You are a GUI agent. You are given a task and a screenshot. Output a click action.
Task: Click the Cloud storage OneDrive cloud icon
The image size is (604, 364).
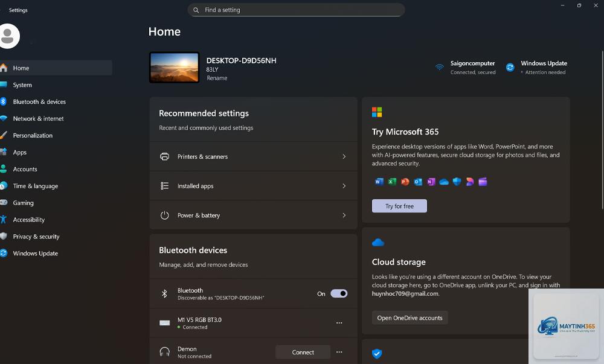[378, 243]
